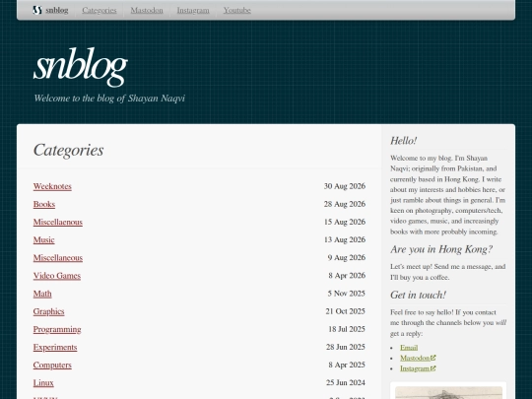The image size is (532, 399).
Task: Click the '13 Aug 2026' date text
Action: click(x=345, y=239)
